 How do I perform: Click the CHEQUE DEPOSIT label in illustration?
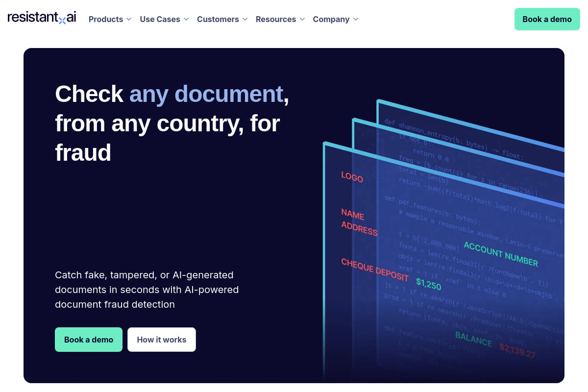(375, 269)
